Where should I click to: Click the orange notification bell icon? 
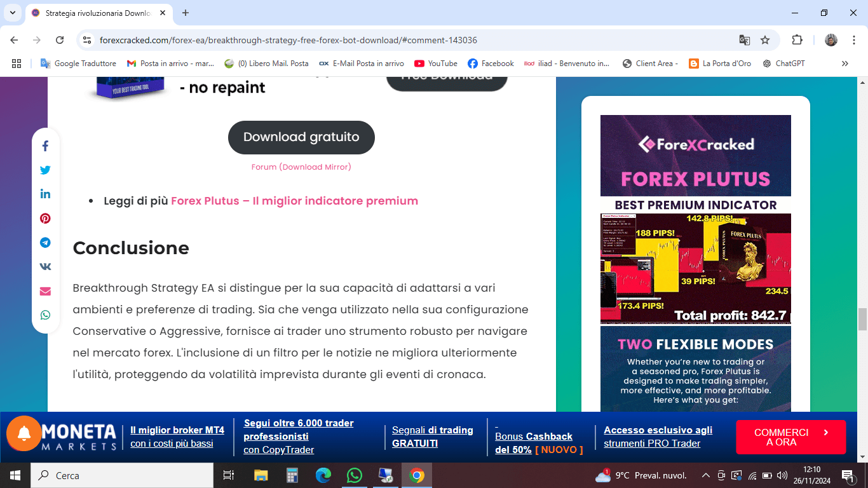pyautogui.click(x=24, y=433)
